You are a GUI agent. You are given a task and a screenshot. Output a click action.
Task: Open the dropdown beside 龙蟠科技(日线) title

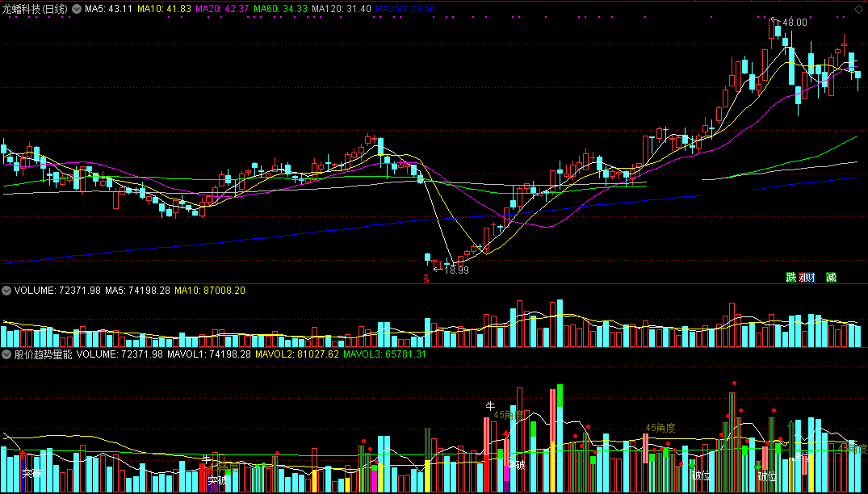pos(76,9)
